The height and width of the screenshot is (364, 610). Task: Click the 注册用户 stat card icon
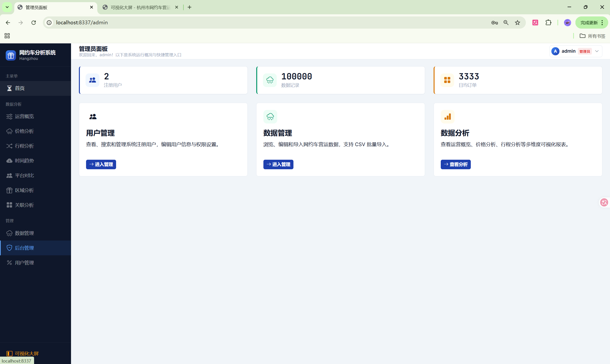point(92,80)
